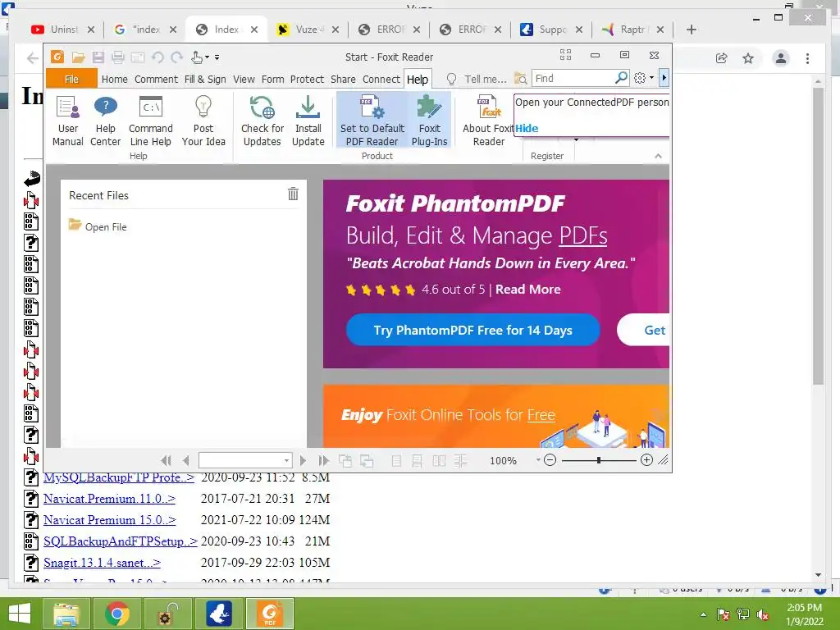Click the magnifier search icon in Find box
Screen dimensions: 840x630
pyautogui.click(x=621, y=78)
